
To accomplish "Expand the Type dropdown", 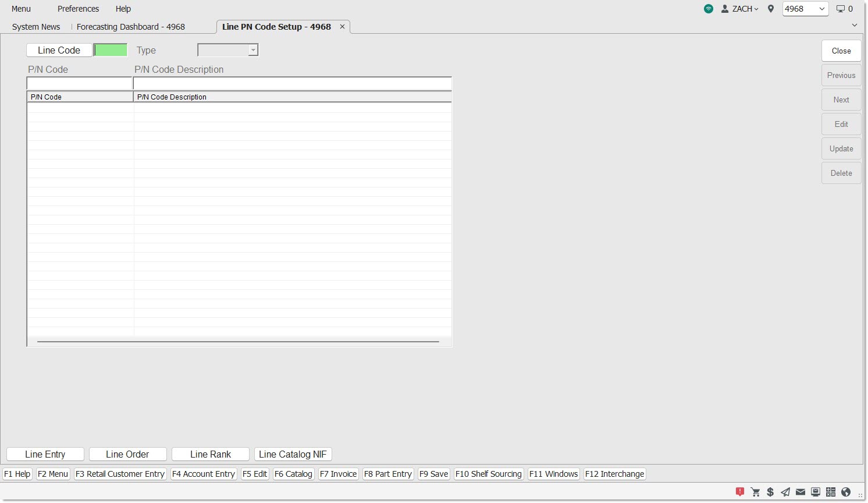I will [x=252, y=50].
